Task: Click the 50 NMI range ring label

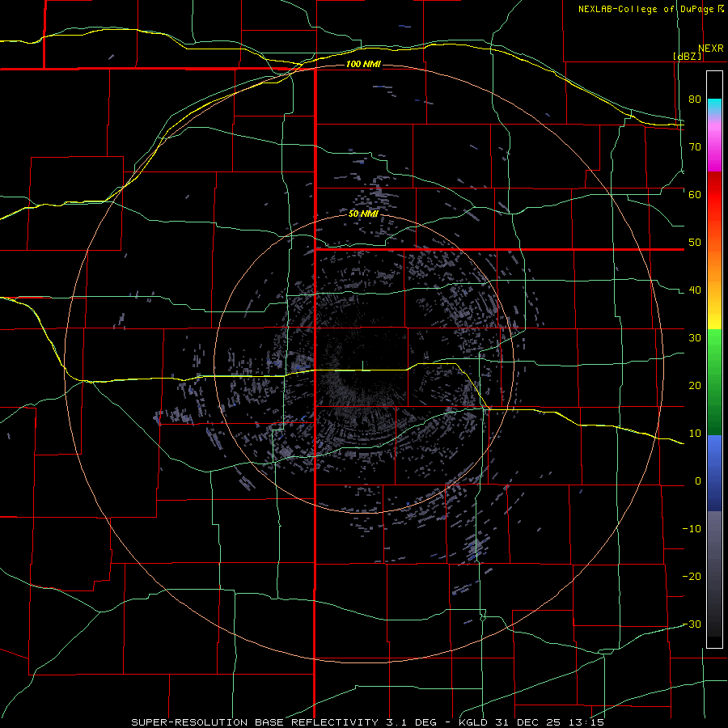Action: click(363, 214)
